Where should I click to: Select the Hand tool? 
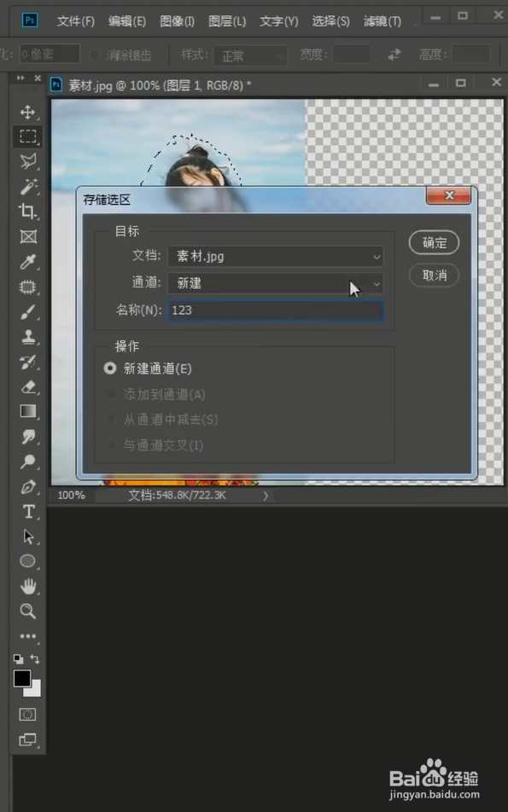pos(27,586)
